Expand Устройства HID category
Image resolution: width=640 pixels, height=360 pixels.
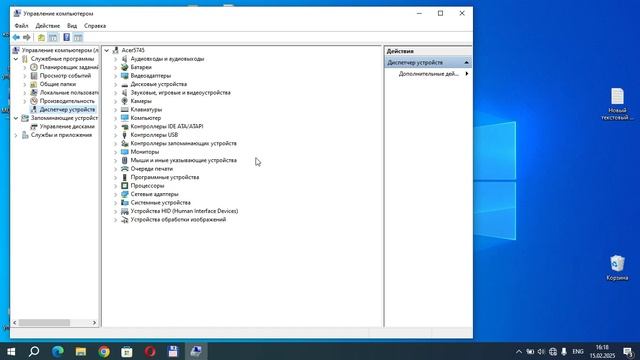[x=116, y=211]
